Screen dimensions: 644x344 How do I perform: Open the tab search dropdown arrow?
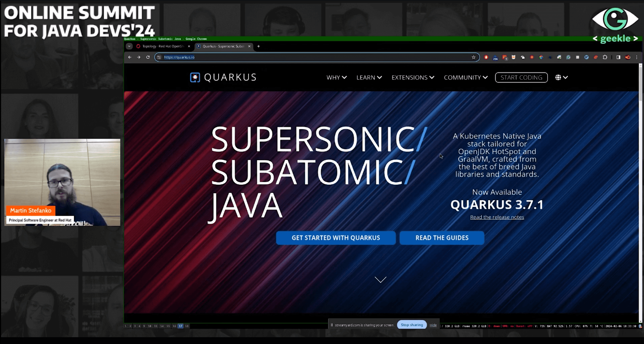[x=129, y=46]
